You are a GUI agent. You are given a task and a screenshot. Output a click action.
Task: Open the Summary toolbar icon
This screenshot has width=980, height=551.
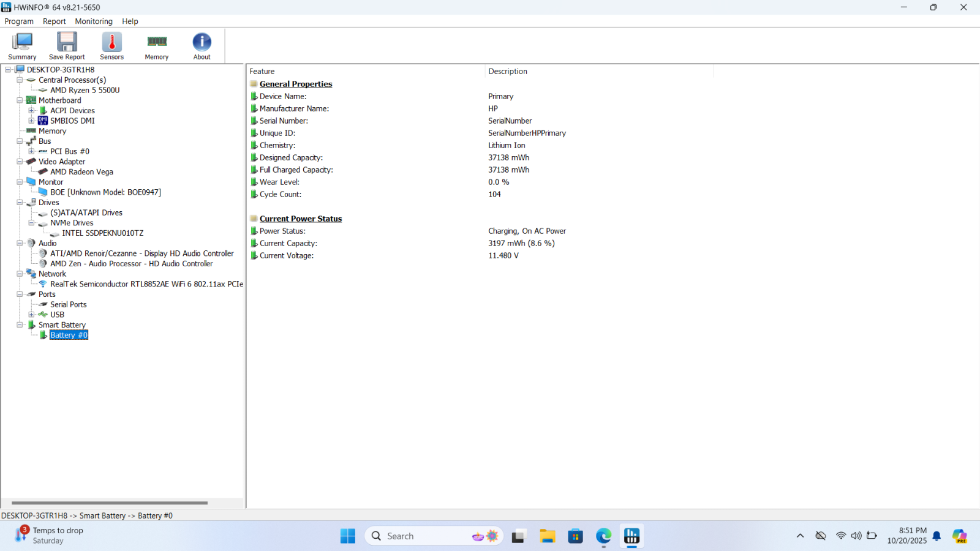click(x=22, y=46)
